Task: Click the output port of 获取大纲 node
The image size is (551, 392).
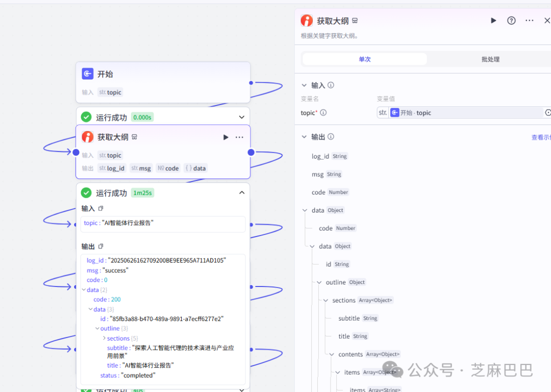Action: click(x=251, y=152)
